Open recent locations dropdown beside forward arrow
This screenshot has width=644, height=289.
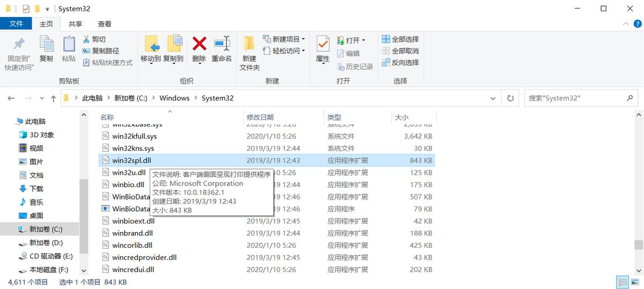(x=41, y=99)
